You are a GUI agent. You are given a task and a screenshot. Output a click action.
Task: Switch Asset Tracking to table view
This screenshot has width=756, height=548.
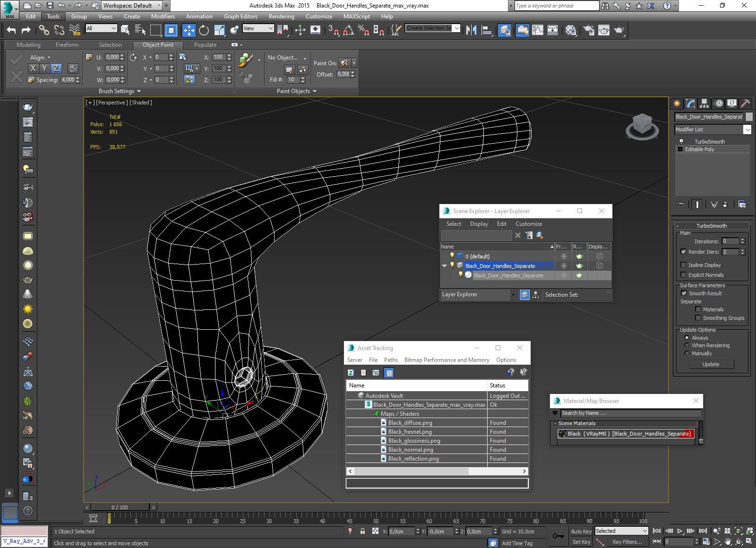click(389, 373)
